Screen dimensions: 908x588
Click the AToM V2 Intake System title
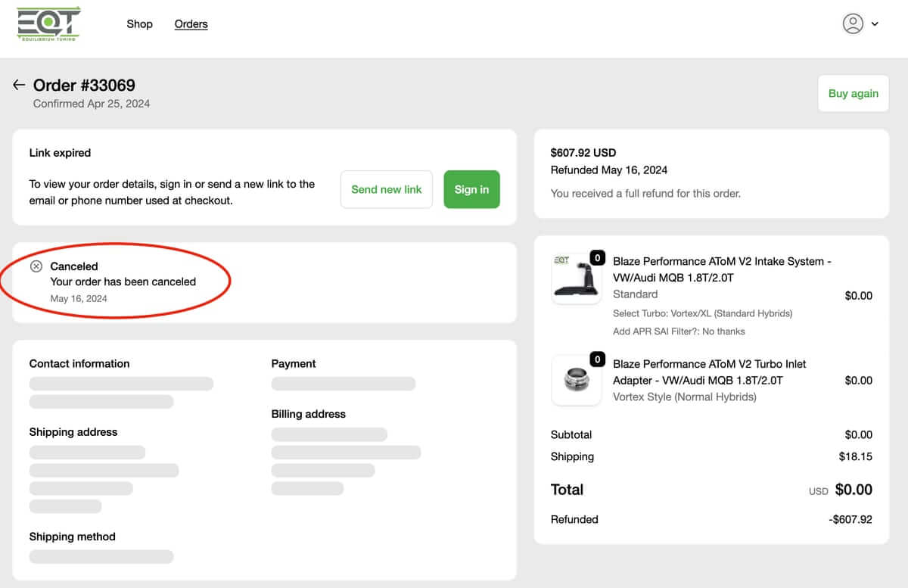coord(721,269)
